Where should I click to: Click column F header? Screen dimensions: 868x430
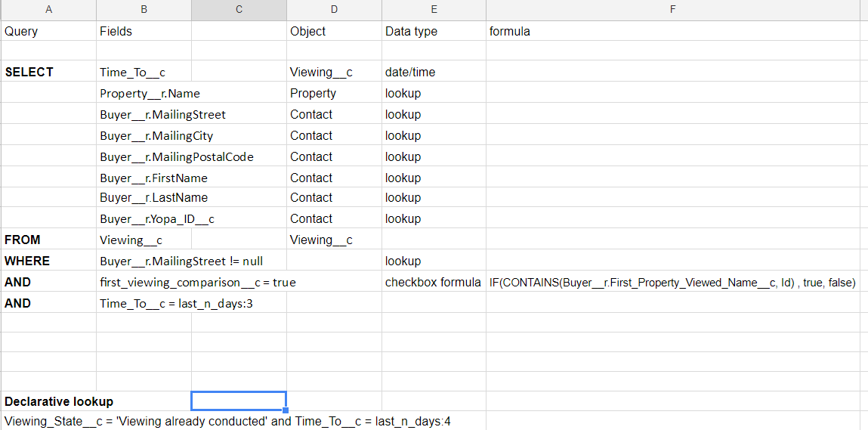pos(672,9)
